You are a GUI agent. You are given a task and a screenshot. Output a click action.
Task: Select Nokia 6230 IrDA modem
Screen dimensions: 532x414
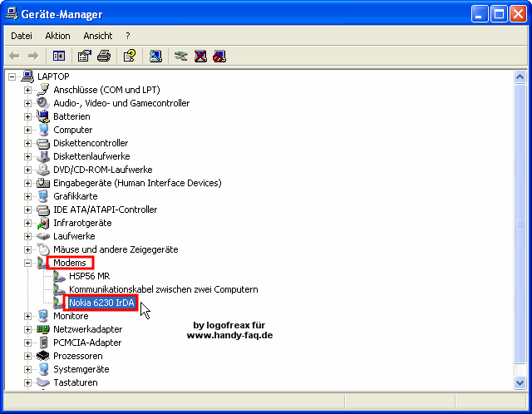pyautogui.click(x=101, y=303)
